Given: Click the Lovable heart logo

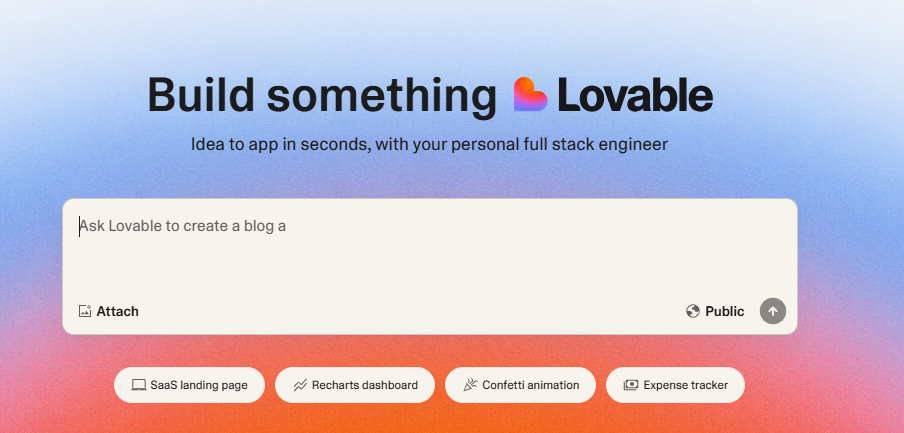Looking at the screenshot, I should point(530,94).
